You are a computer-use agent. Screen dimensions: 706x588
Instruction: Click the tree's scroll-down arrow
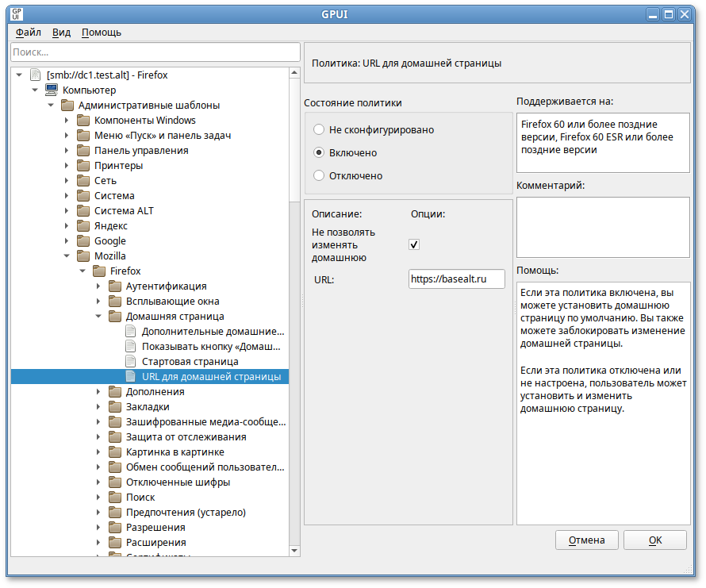(295, 550)
